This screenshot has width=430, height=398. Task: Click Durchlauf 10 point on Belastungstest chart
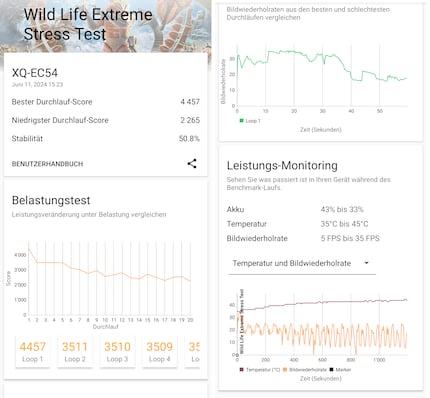105,276
